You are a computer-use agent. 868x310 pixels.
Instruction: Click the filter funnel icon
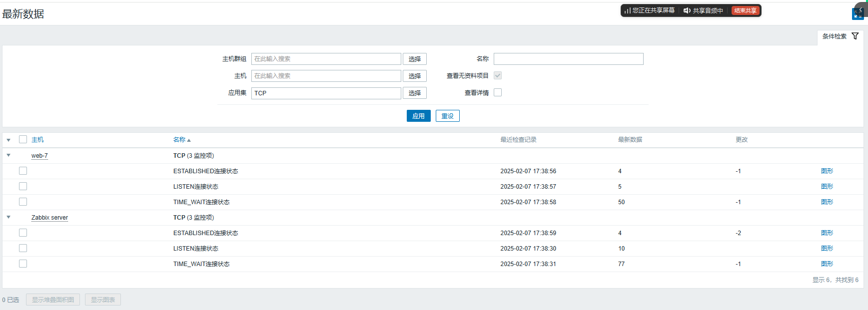point(855,36)
